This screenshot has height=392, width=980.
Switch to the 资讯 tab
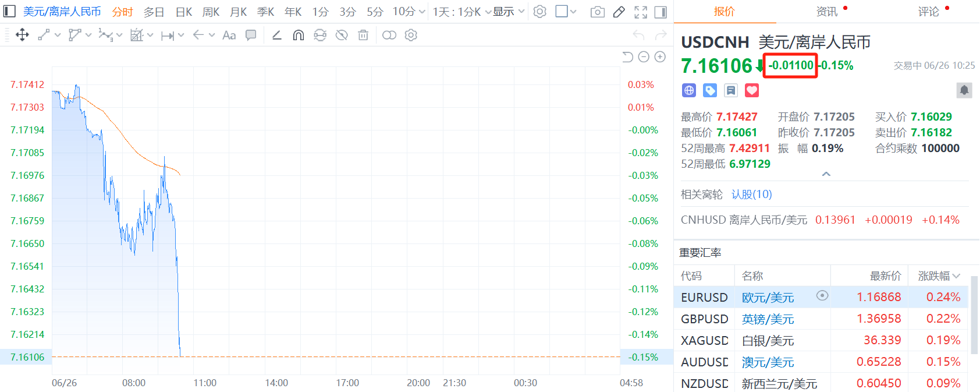[x=826, y=12]
